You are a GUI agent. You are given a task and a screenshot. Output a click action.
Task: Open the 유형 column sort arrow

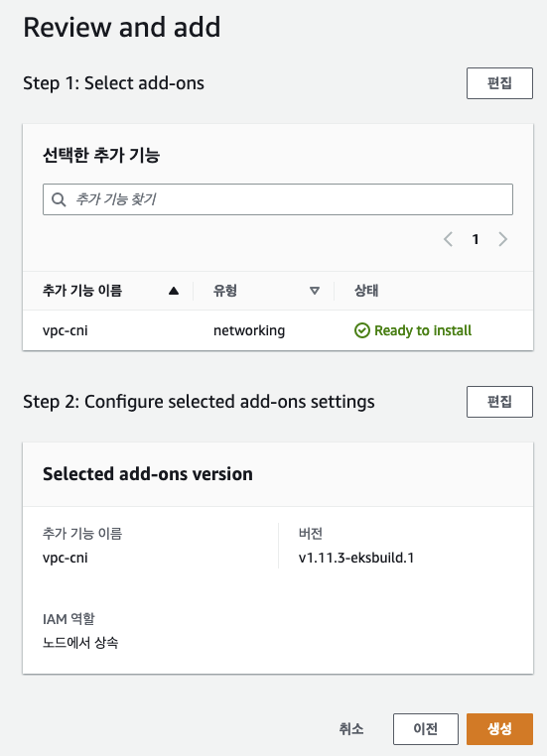(315, 291)
